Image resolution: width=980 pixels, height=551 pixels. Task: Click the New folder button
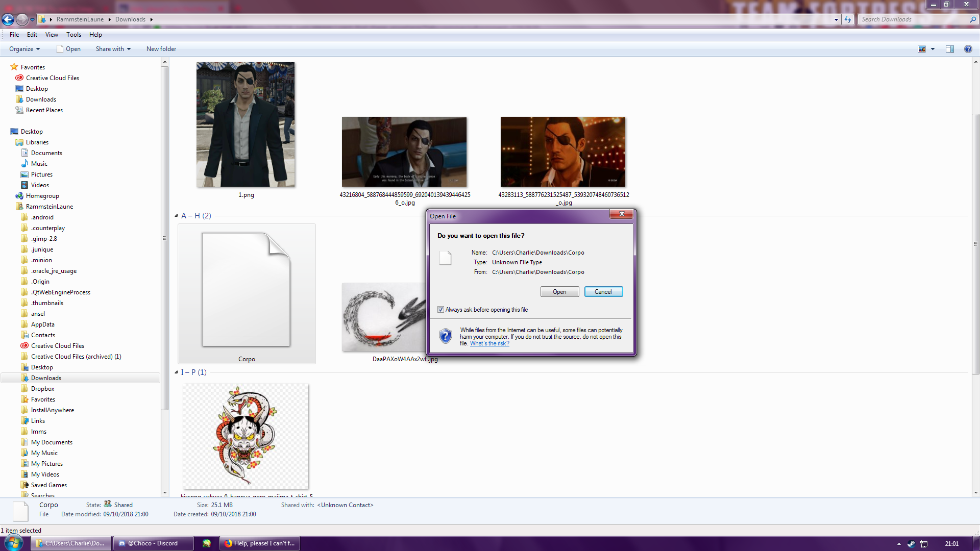pyautogui.click(x=161, y=49)
